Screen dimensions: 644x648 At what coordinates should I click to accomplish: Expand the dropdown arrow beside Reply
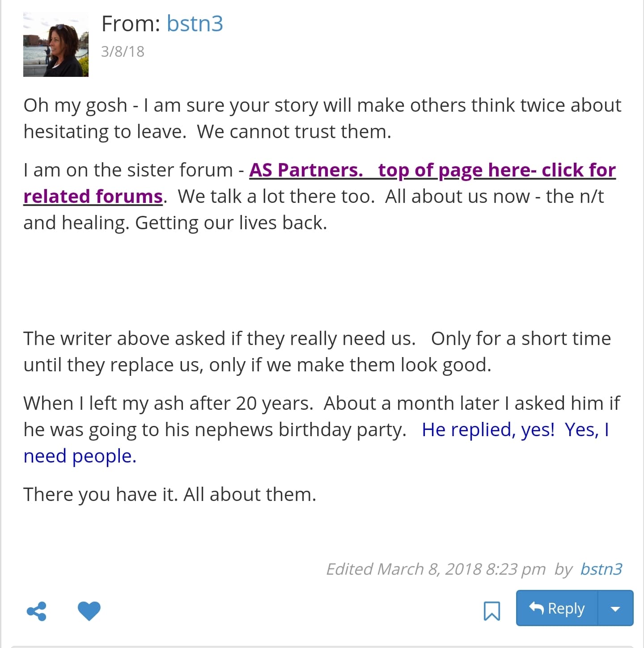(x=615, y=609)
